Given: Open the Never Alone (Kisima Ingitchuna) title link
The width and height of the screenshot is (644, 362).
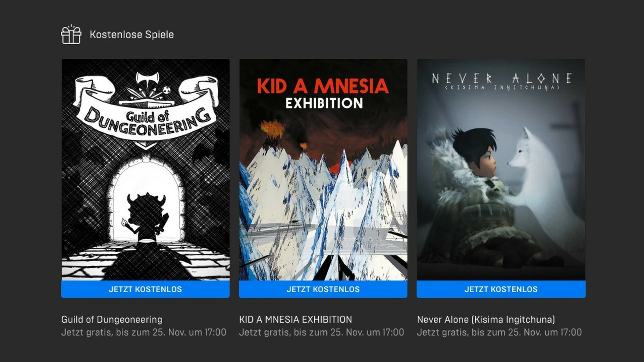Looking at the screenshot, I should click(x=486, y=319).
